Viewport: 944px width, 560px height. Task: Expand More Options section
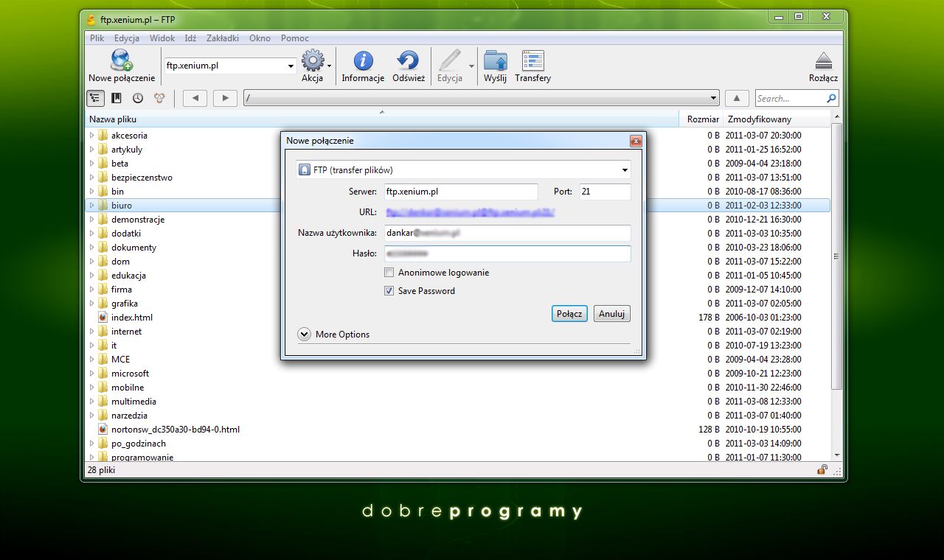pyautogui.click(x=304, y=335)
